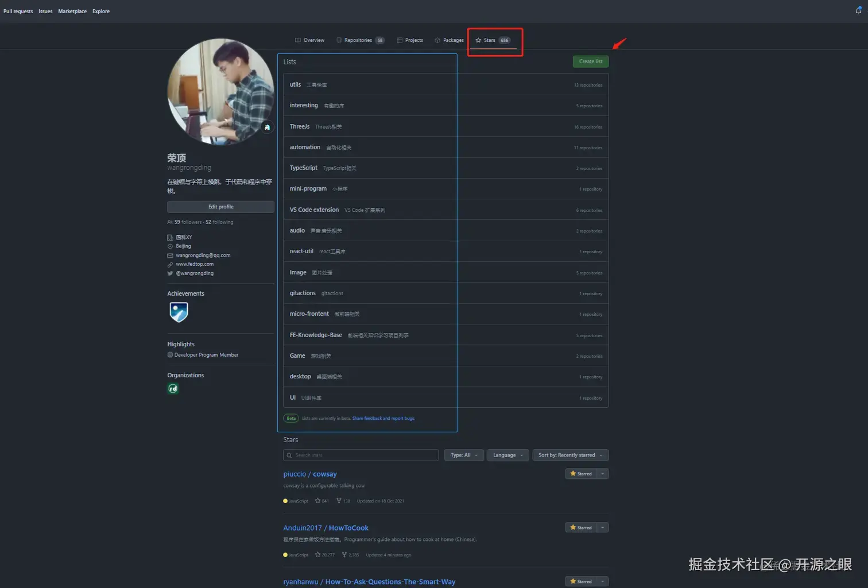The width and height of the screenshot is (868, 588).
Task: Switch to the Projects tab
Action: click(410, 40)
